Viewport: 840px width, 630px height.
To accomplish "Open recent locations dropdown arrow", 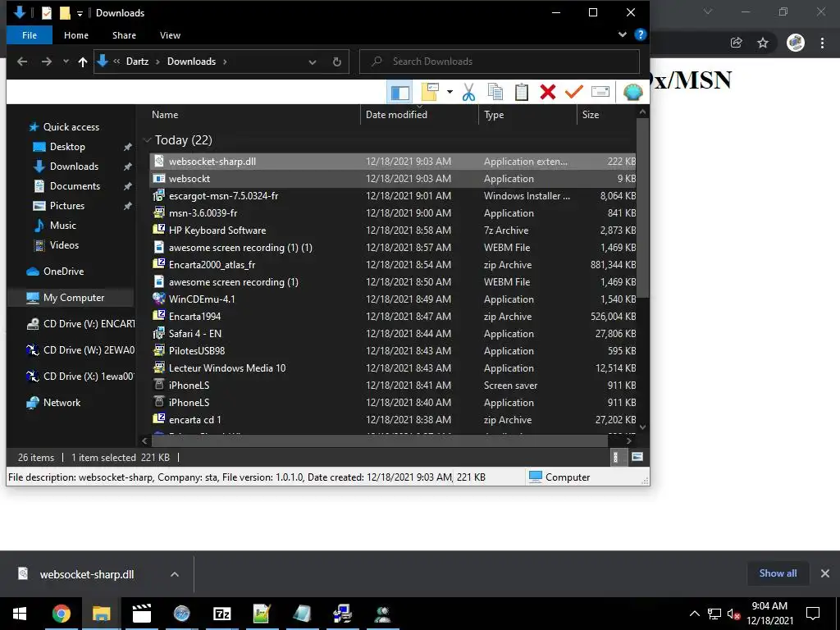I will 66,62.
